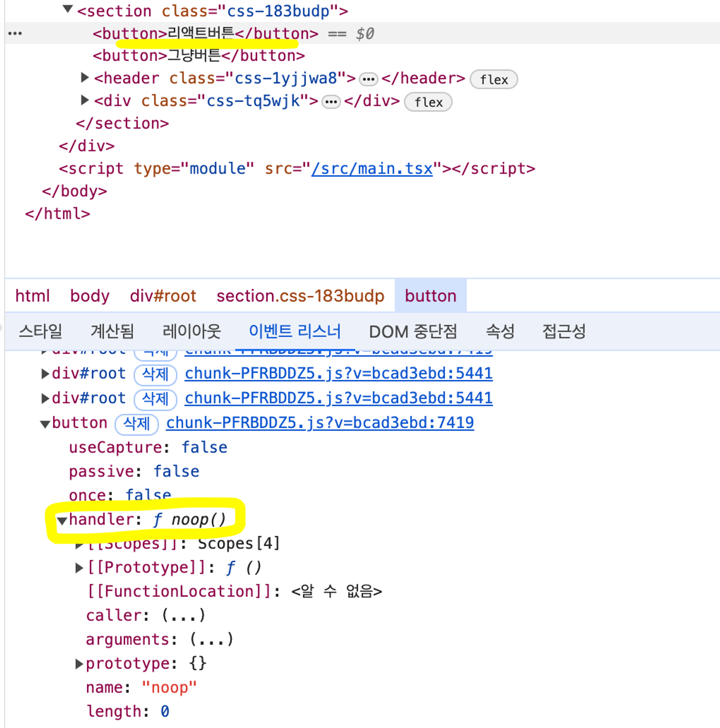Switch to the 접근성 tab
The height and width of the screenshot is (728, 720).
(564, 331)
